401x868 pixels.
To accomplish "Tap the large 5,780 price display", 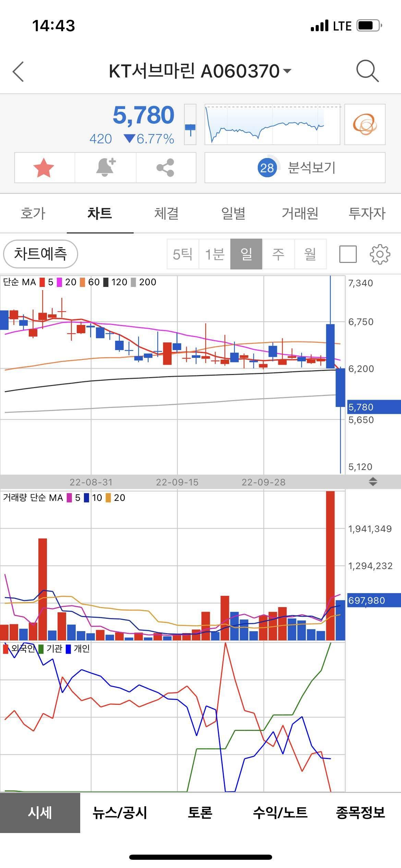I will tap(144, 115).
